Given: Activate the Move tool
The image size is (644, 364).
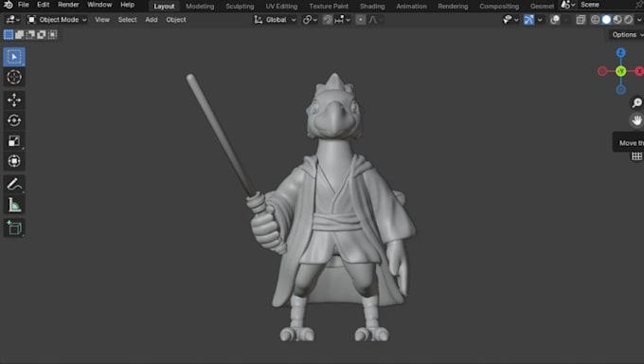Looking at the screenshot, I should [x=14, y=100].
